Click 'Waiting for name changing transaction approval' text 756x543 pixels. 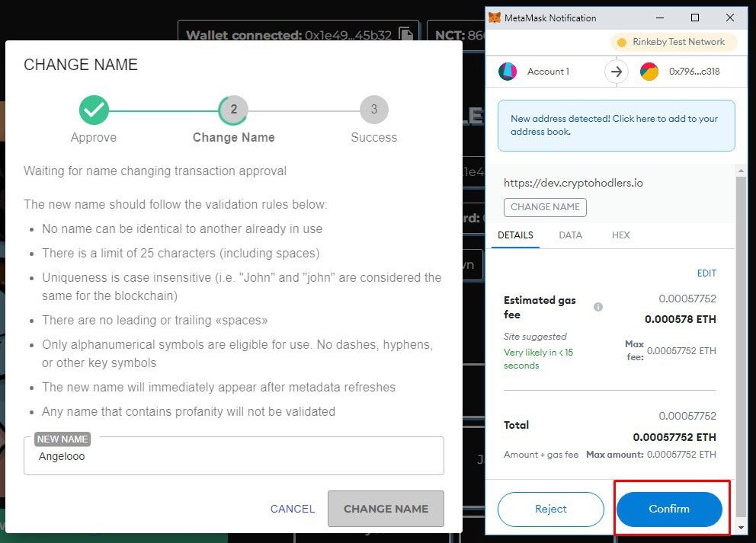pos(155,171)
